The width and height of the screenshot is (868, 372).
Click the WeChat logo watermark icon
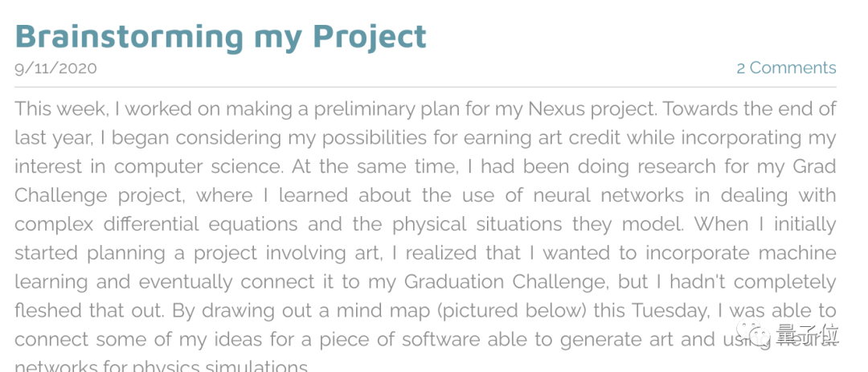point(759,332)
